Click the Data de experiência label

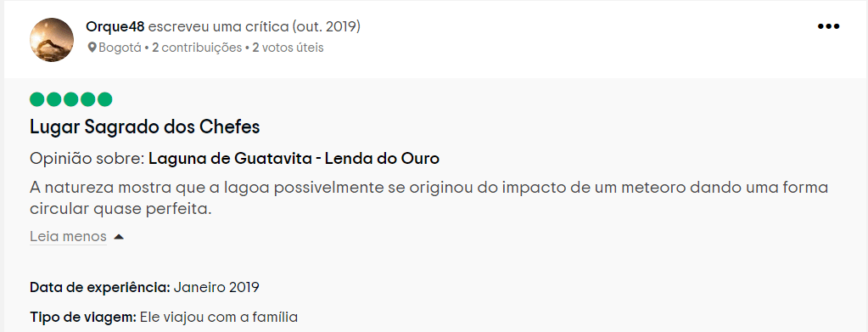[100, 288]
